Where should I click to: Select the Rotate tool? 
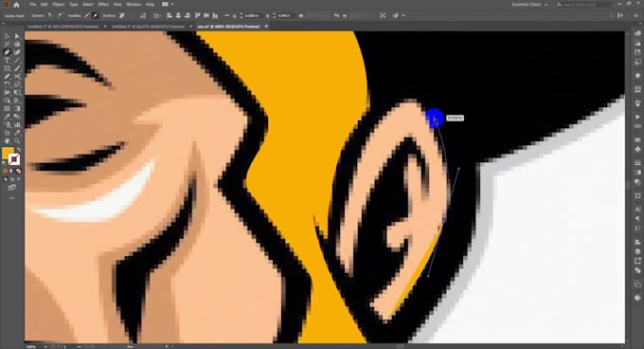tap(7, 84)
